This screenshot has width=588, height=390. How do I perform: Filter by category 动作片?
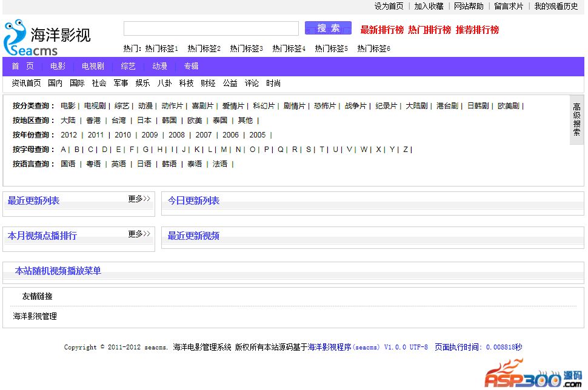point(172,106)
